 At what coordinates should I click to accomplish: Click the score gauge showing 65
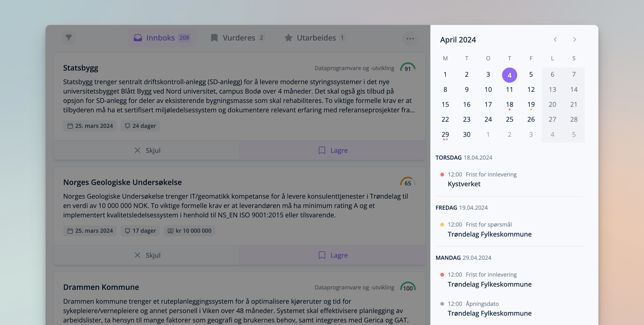(407, 182)
